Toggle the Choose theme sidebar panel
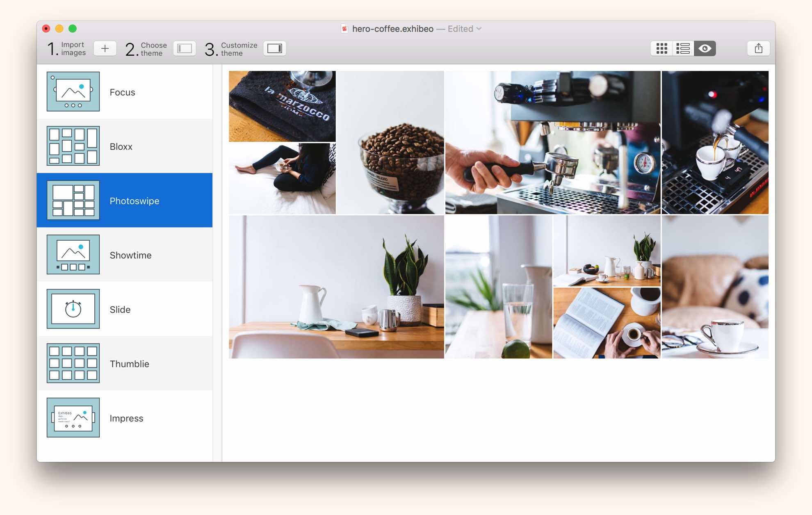Viewport: 812px width, 515px height. click(x=185, y=48)
